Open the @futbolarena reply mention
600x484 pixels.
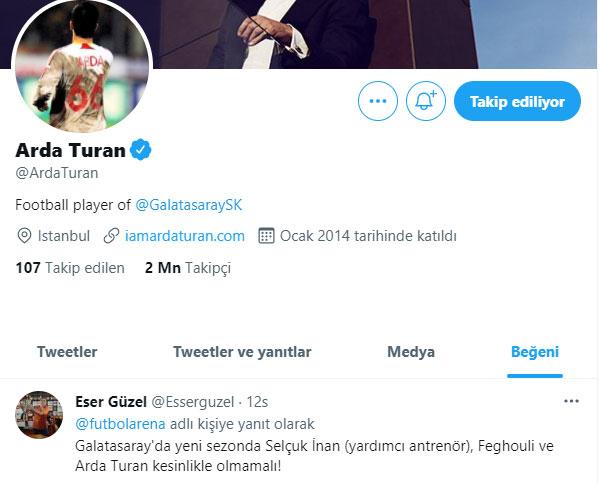tap(121, 424)
